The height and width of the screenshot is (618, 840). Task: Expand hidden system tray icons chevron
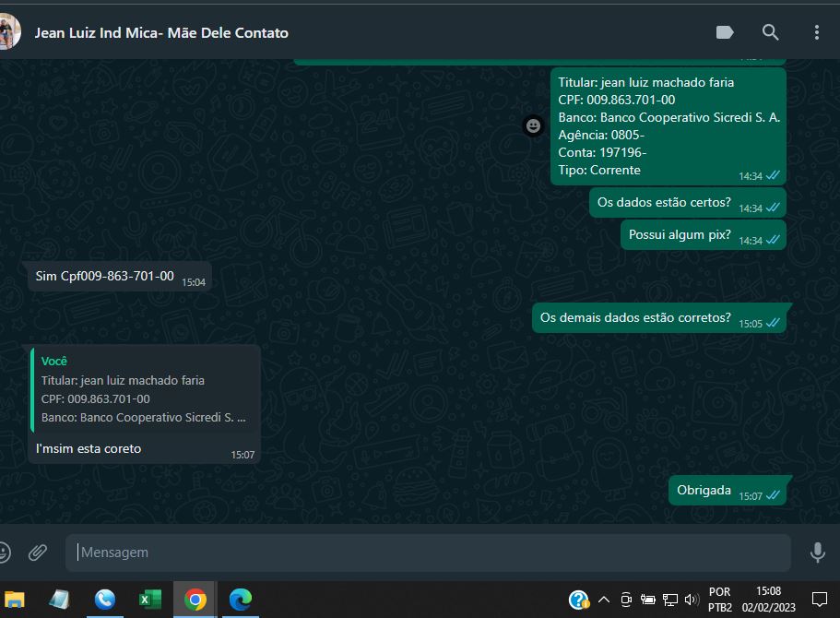click(604, 600)
